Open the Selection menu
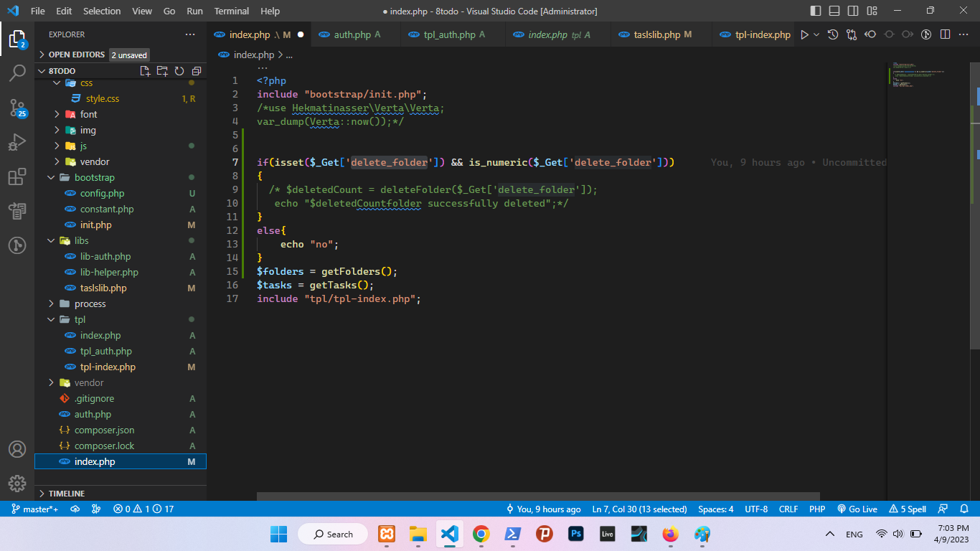 [102, 11]
